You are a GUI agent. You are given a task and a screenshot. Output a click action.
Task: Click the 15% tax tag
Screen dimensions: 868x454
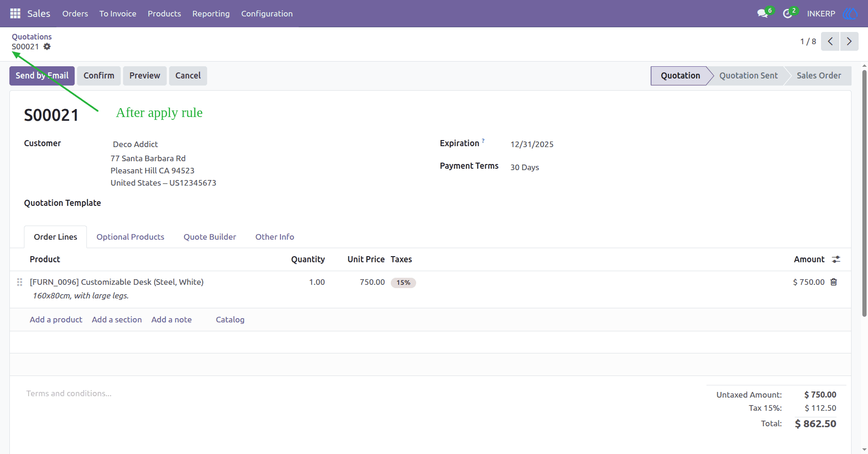click(403, 282)
